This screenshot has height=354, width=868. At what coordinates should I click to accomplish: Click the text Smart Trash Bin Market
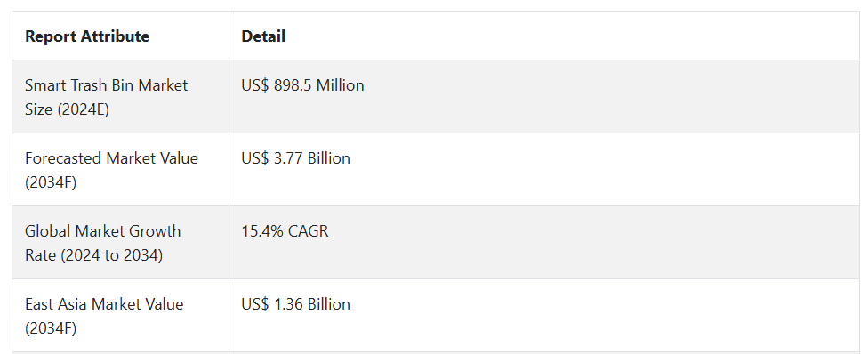107,85
